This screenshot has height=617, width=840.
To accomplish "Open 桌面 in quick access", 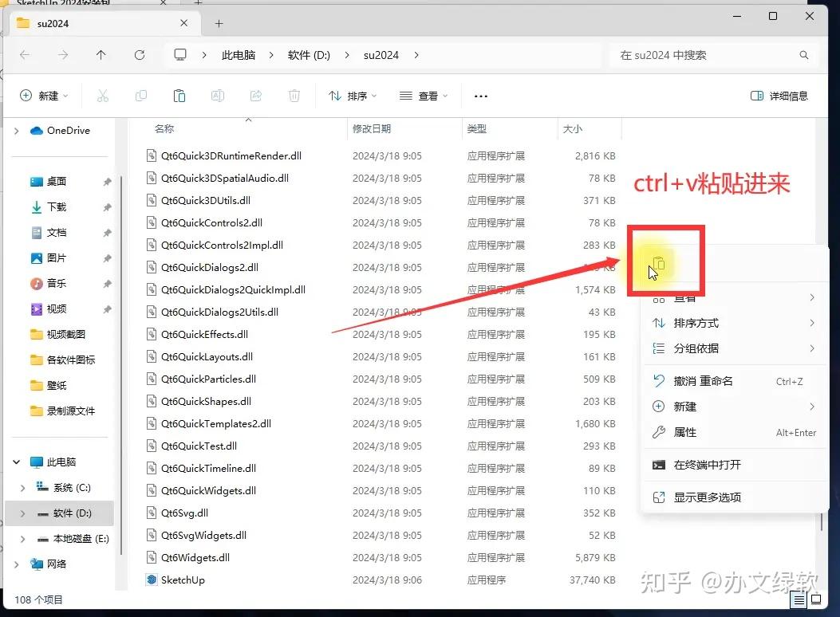I will (57, 182).
